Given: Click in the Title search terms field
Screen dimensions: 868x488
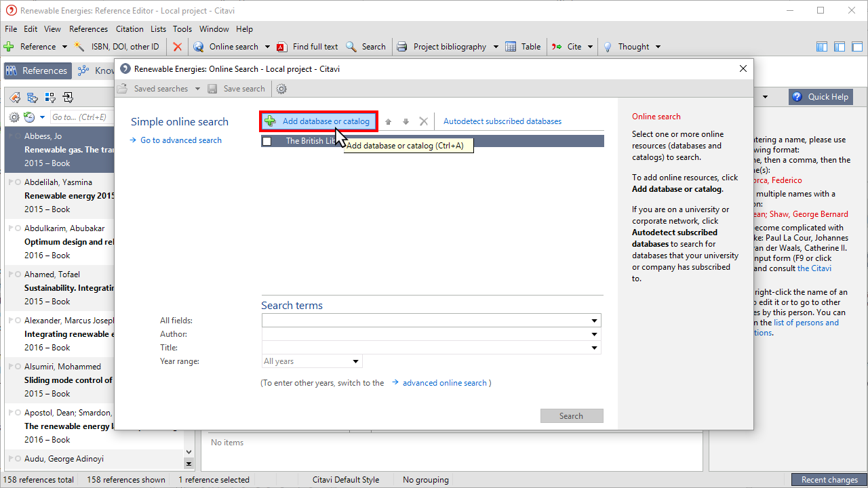Looking at the screenshot, I should pos(431,348).
